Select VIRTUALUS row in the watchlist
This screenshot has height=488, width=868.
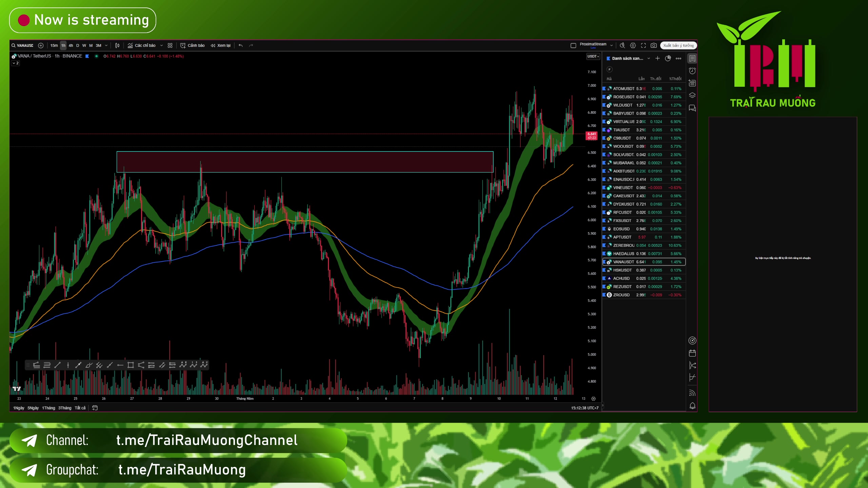(x=644, y=122)
